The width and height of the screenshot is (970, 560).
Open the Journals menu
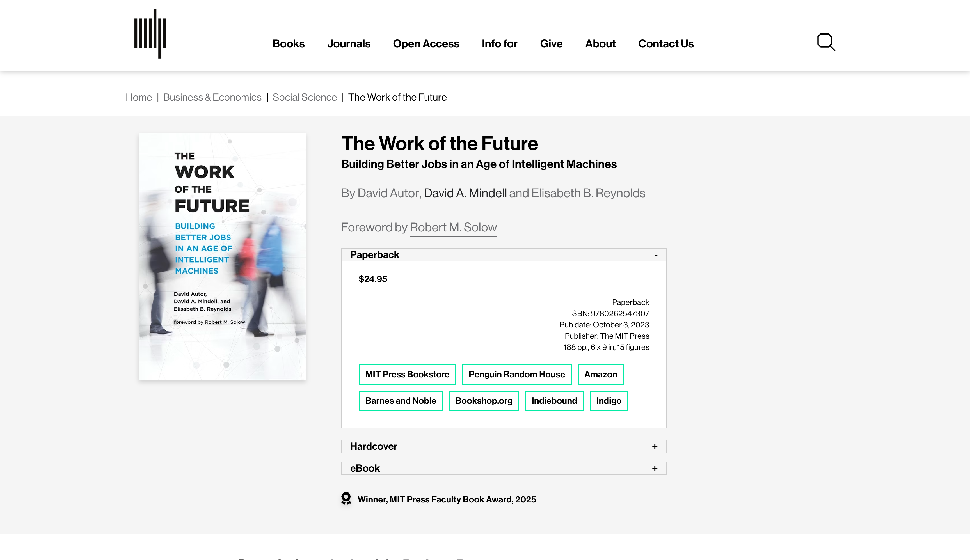pyautogui.click(x=349, y=44)
